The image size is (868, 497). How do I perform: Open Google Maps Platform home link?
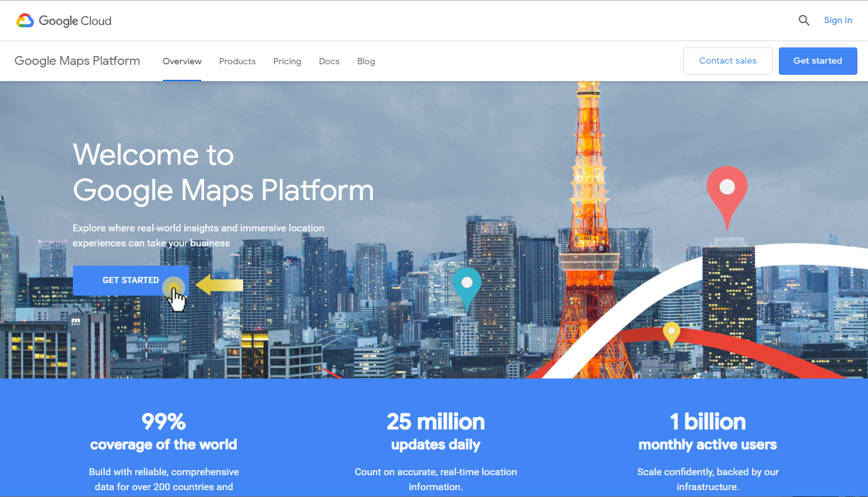pyautogui.click(x=77, y=60)
